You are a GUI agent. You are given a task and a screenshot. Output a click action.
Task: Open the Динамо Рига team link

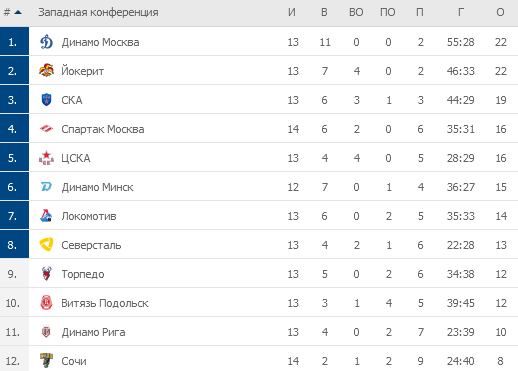[93, 332]
